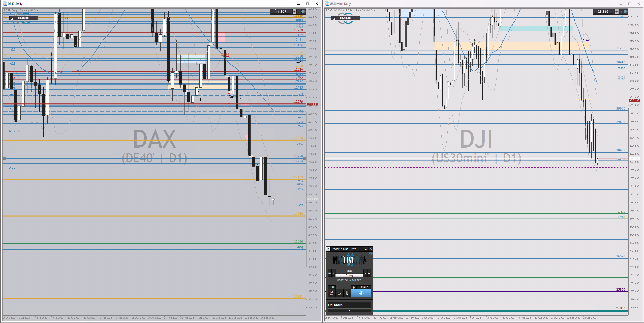
Task: Click the 27579 green level label on the DJI chart
Action: pos(621,212)
